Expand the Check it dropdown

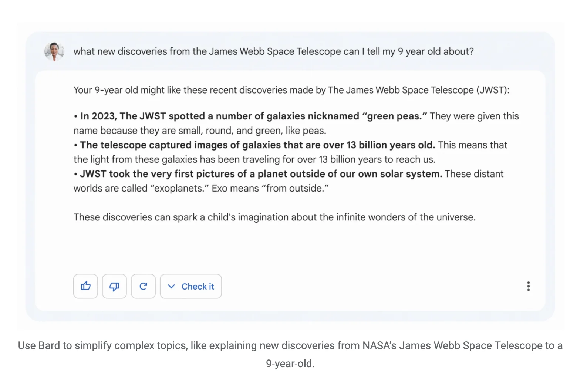click(x=191, y=286)
